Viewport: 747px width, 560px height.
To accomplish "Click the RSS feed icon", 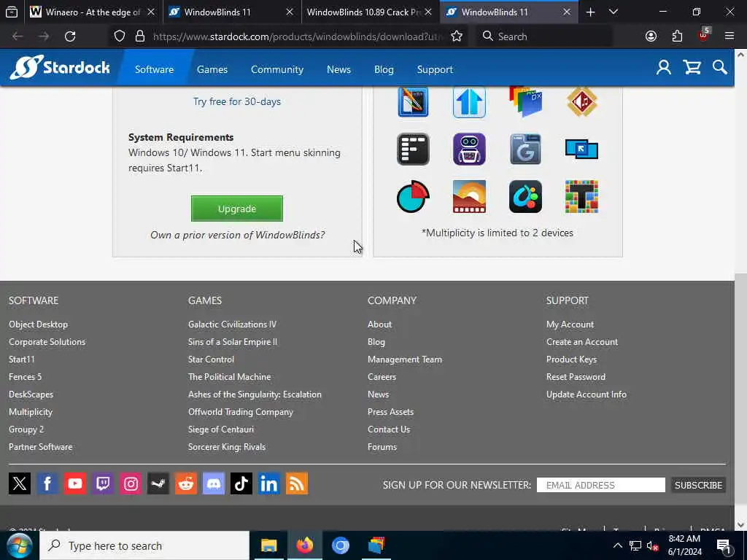I will pos(297,483).
